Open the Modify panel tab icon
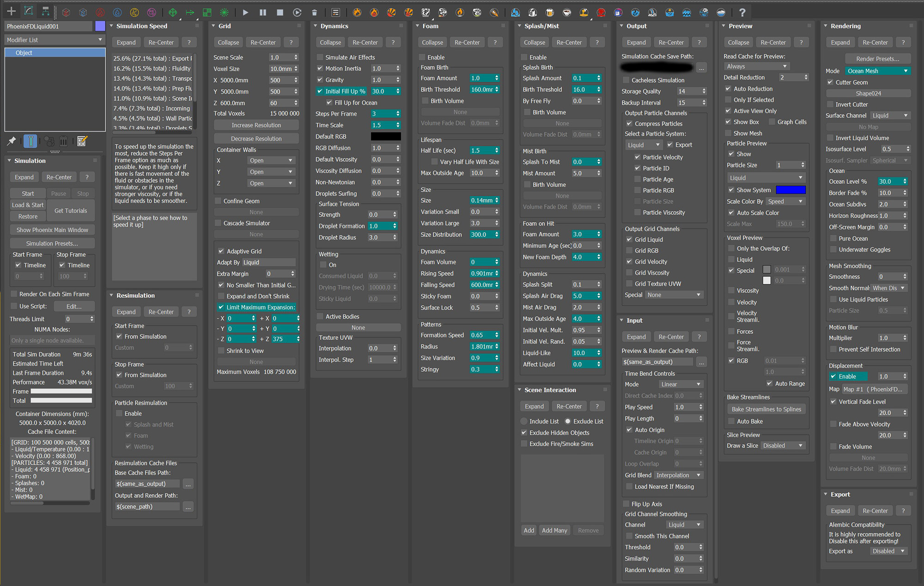Viewport: 924px width, 586px height. (29, 11)
